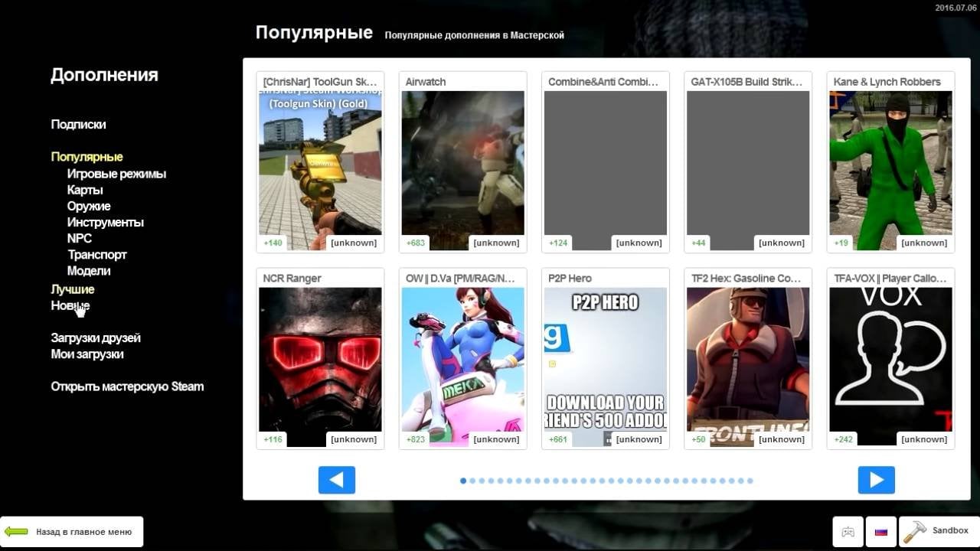
Task: Click +124 rating on Combine card
Action: click(x=558, y=243)
